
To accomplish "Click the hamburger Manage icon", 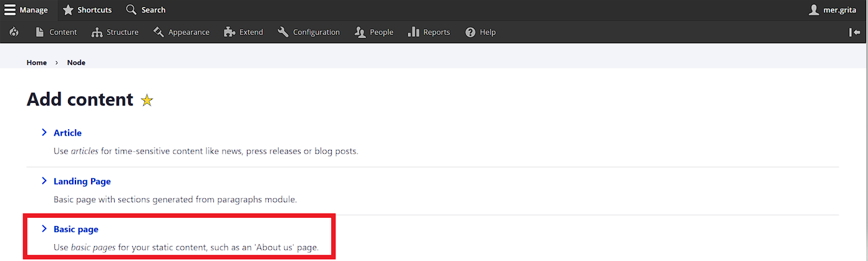I will tap(10, 9).
